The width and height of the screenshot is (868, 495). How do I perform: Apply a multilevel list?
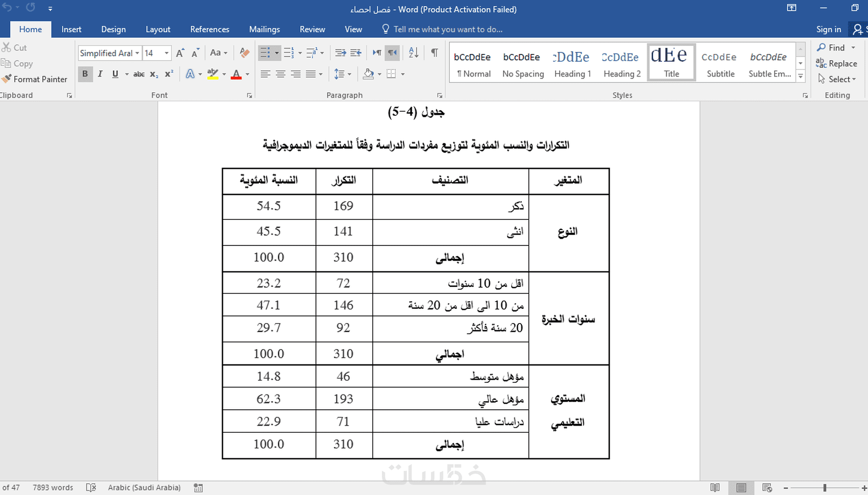click(312, 53)
